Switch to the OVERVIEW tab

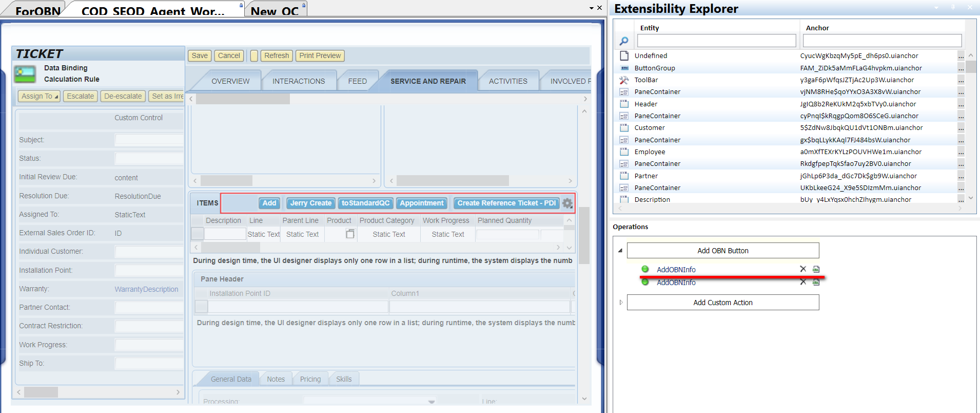click(230, 81)
